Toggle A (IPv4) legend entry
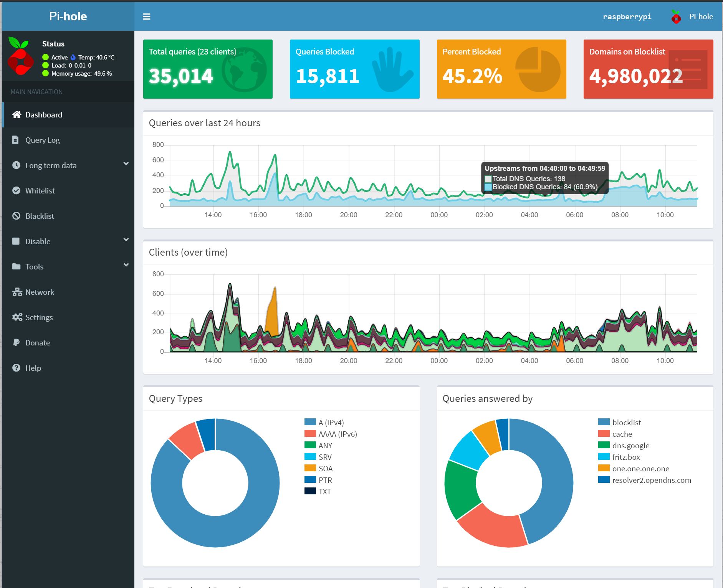The image size is (723, 588). point(324,422)
